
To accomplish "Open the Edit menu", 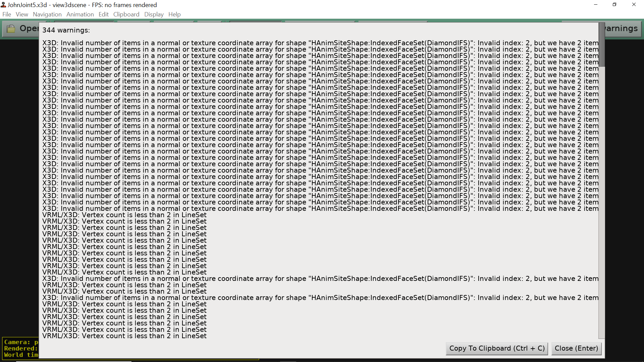I will point(103,14).
